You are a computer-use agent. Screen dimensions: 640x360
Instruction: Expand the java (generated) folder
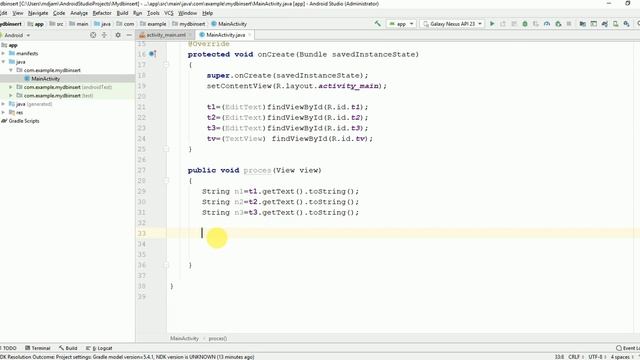tap(4, 104)
